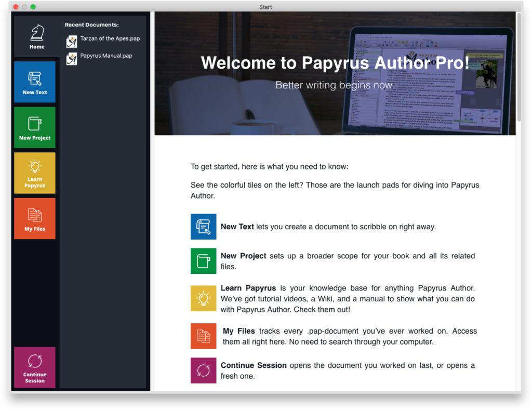Click Tarzan of the Apes.pap file name

pyautogui.click(x=110, y=38)
